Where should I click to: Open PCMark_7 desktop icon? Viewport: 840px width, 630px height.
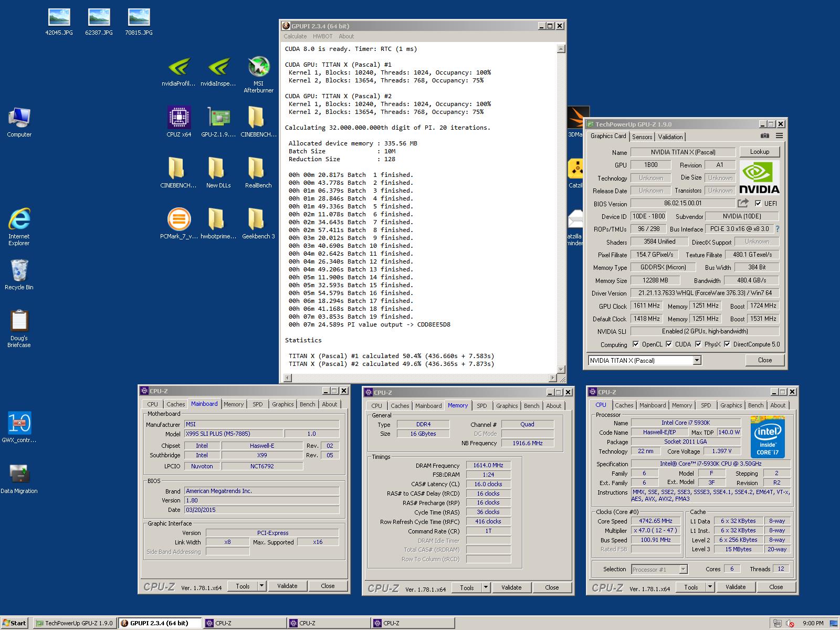click(178, 224)
